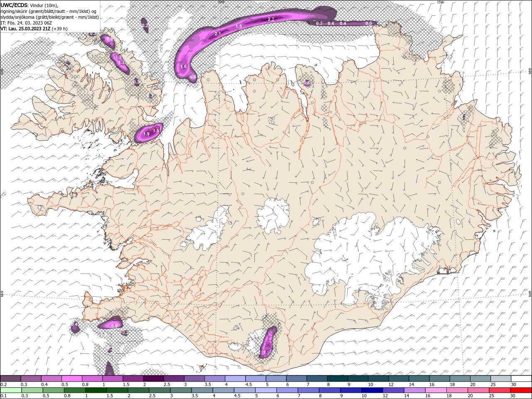
Task: Click the '20W' longitude label
Action: pos(221,2)
